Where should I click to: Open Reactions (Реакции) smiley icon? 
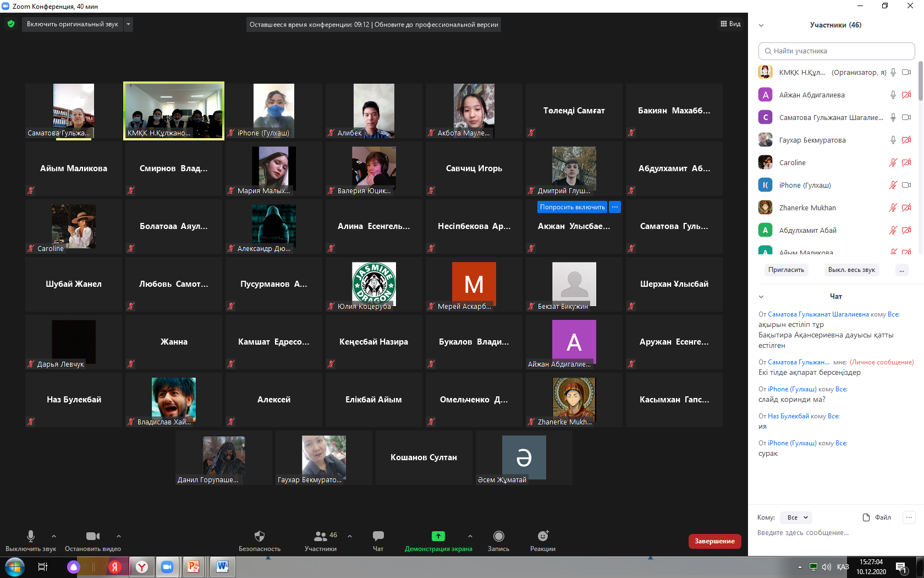point(543,536)
